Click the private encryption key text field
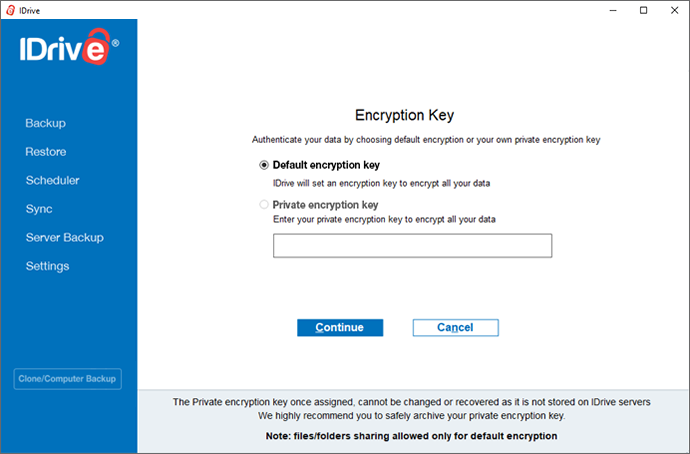 (412, 246)
